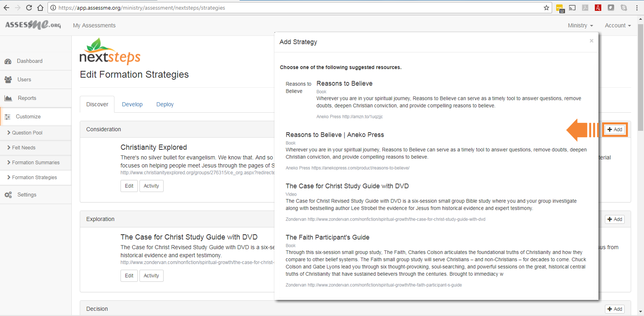
Task: Open the Ministry dropdown menu
Action: point(580,25)
